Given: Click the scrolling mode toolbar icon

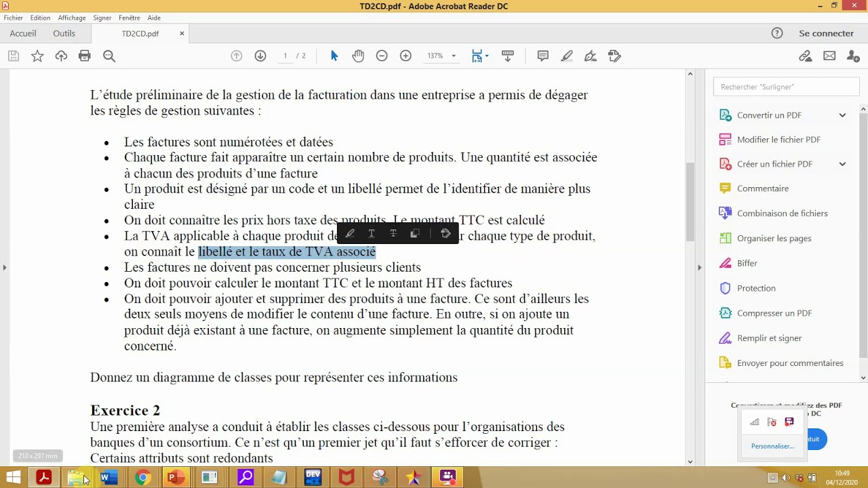Looking at the screenshot, I should (x=508, y=56).
